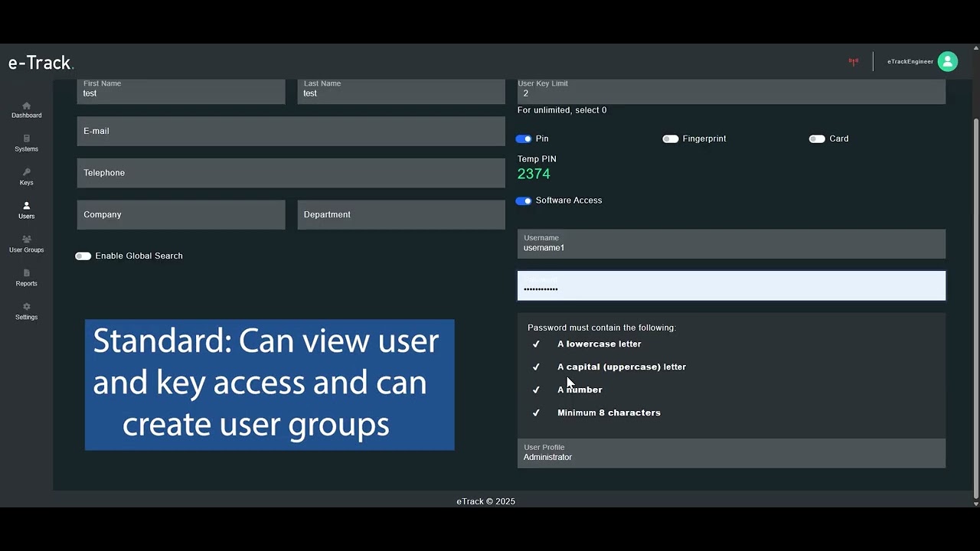Open the Systems sidebar icon
This screenshot has width=980, height=551.
coord(26,139)
